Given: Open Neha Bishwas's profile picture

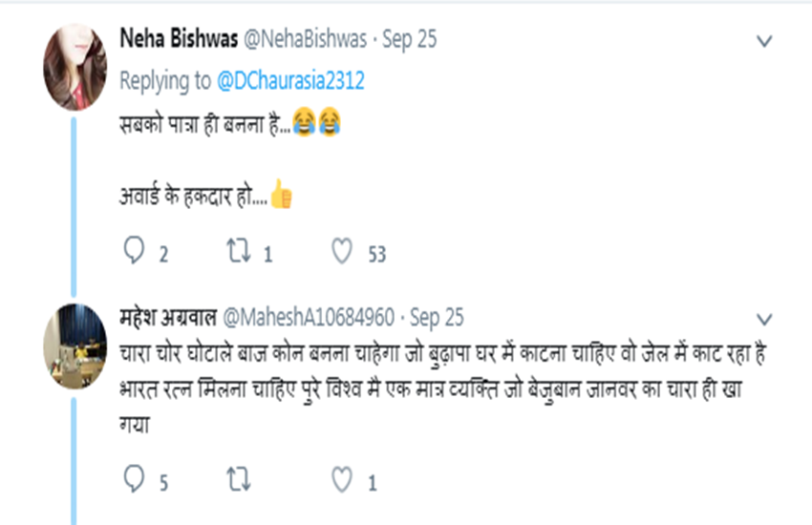Looking at the screenshot, I should tap(75, 68).
